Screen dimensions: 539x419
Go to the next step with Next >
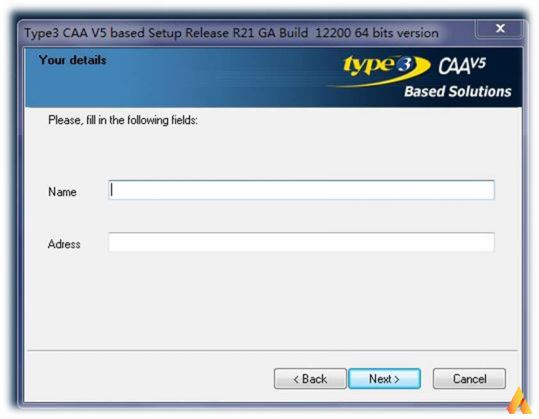tap(384, 379)
